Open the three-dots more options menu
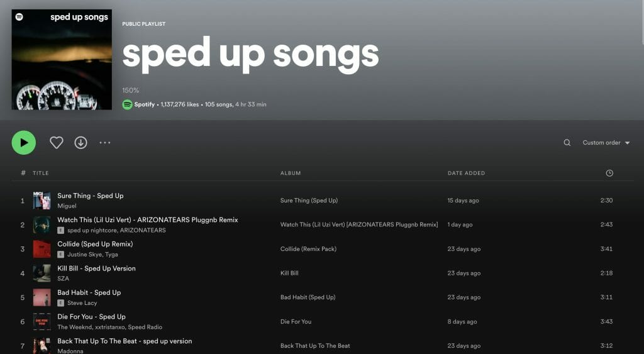This screenshot has width=644, height=354. point(105,143)
